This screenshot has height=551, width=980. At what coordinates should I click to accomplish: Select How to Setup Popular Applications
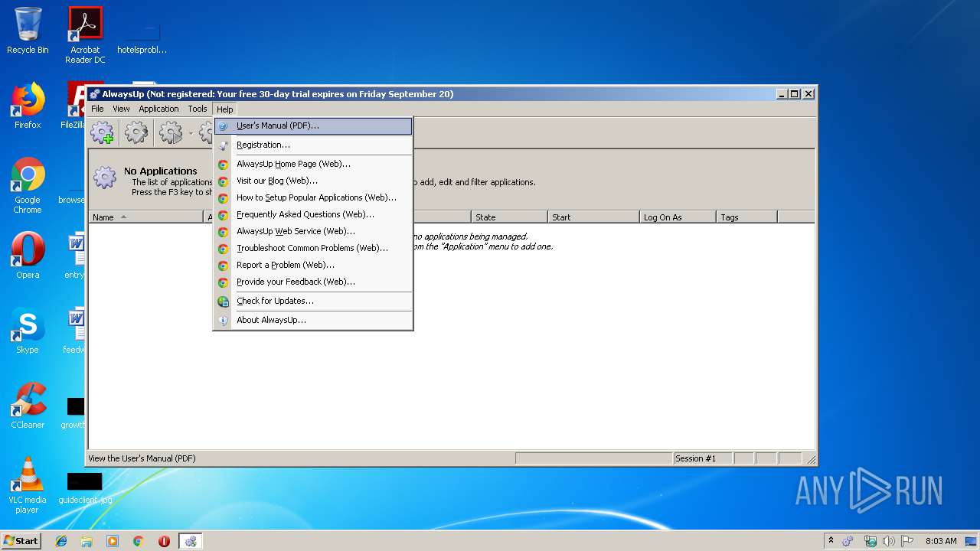313,197
